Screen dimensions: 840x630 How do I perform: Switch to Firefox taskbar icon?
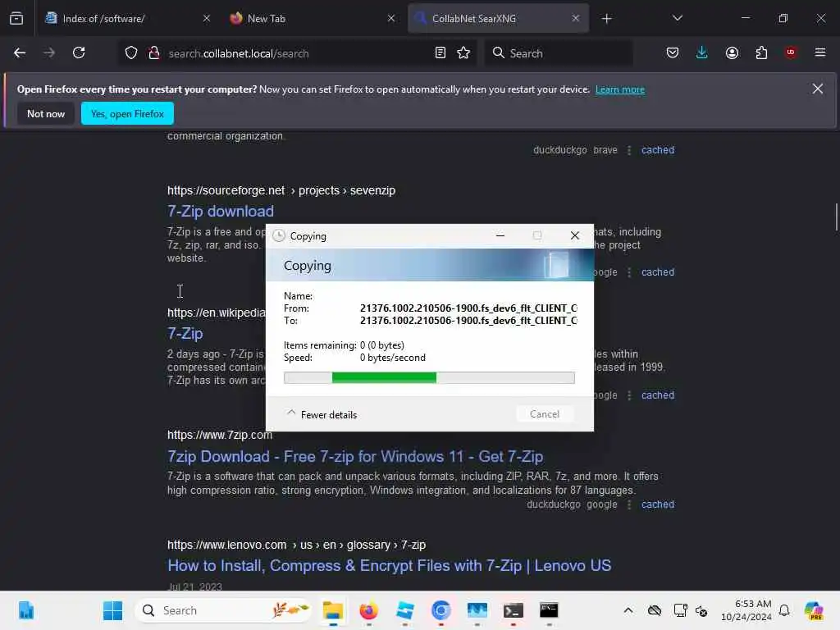point(368,610)
